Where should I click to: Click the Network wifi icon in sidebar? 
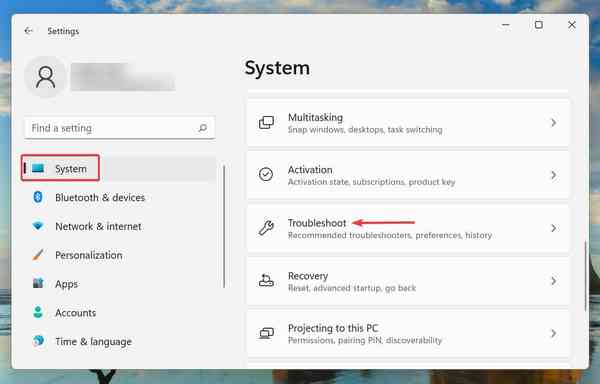[38, 226]
